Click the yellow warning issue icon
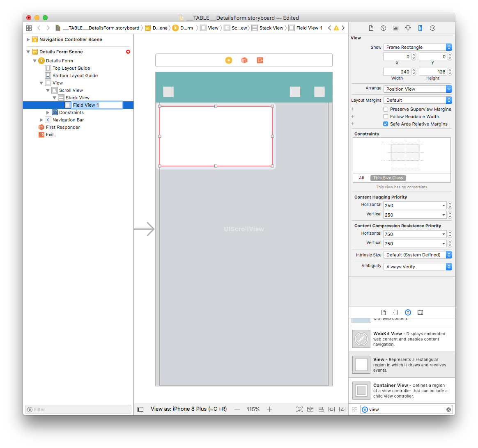 tap(336, 28)
